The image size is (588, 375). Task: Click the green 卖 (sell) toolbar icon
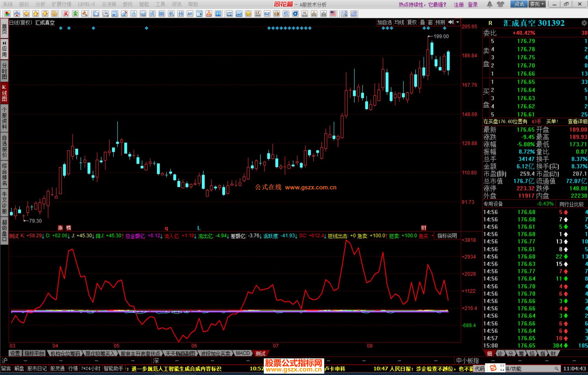coord(75,14)
